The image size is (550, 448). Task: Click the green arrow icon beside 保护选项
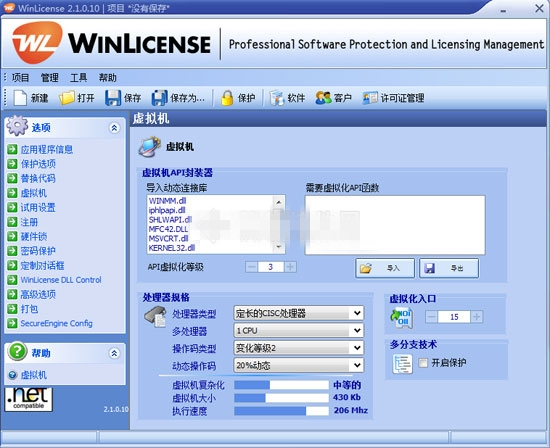point(12,164)
